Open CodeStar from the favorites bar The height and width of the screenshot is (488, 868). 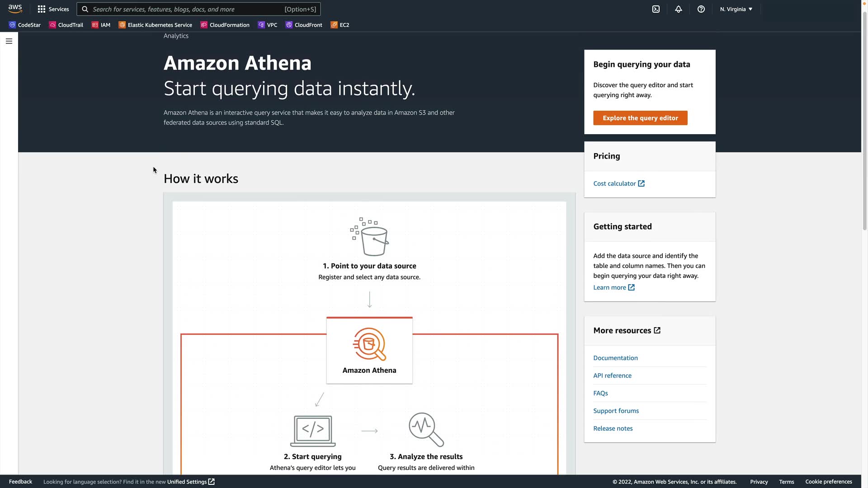pos(25,25)
